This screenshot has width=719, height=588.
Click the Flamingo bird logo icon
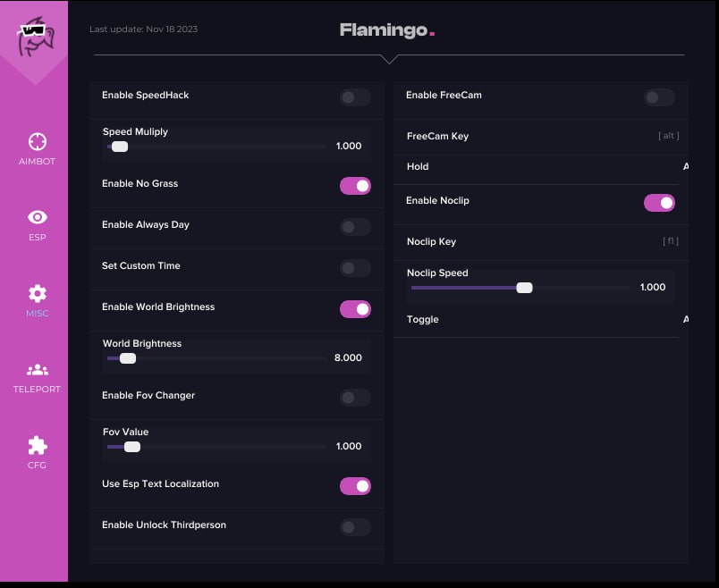coord(37,37)
